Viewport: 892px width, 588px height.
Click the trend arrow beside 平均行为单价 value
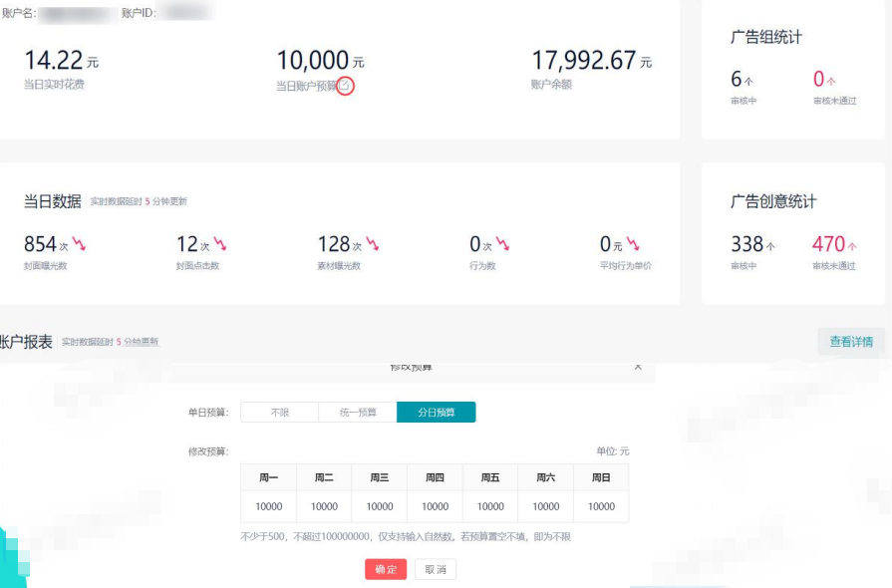point(633,244)
